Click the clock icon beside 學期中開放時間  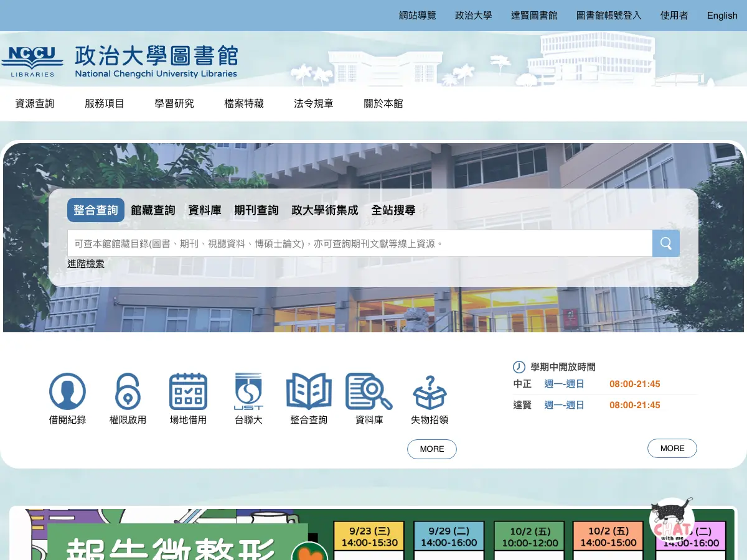pyautogui.click(x=519, y=366)
